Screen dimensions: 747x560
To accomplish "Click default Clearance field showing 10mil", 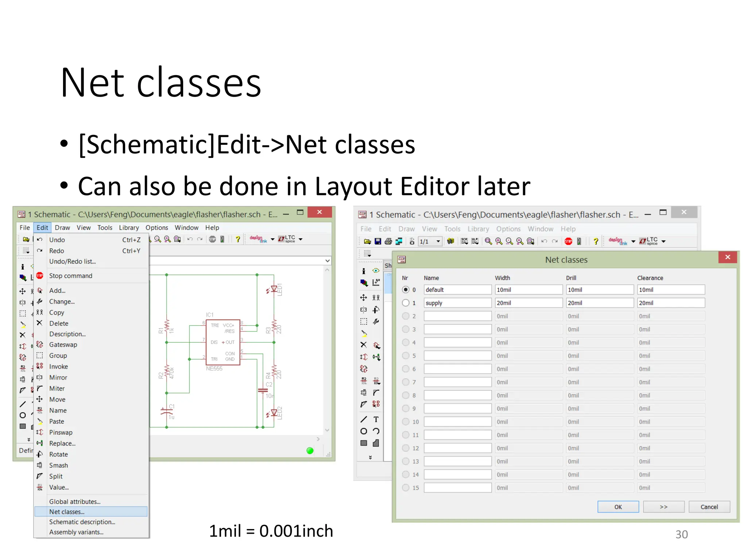I will pyautogui.click(x=671, y=289).
